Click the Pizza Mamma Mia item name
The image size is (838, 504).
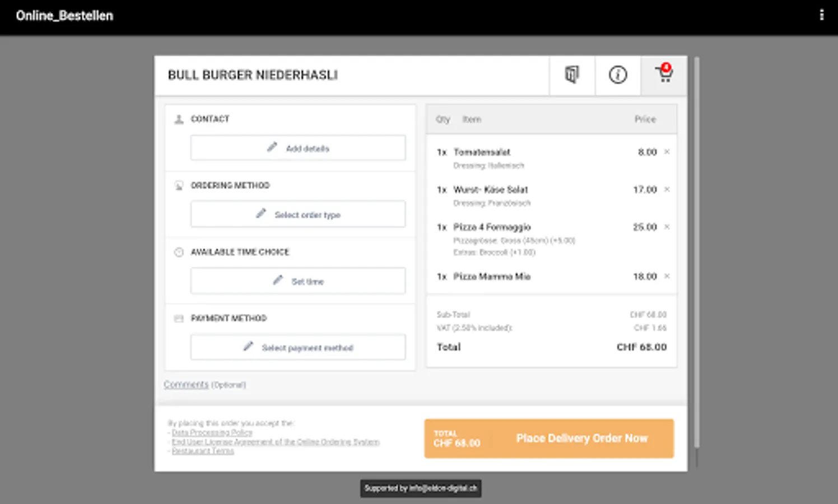pyautogui.click(x=492, y=276)
